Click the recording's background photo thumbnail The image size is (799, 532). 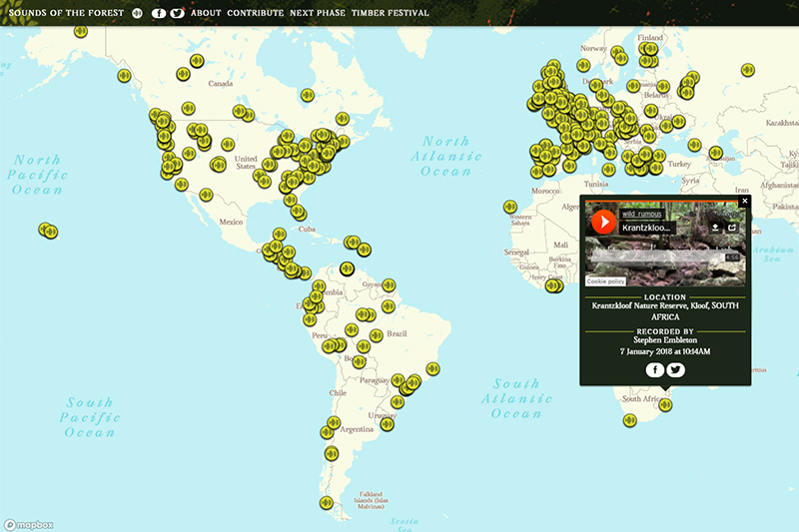click(665, 245)
